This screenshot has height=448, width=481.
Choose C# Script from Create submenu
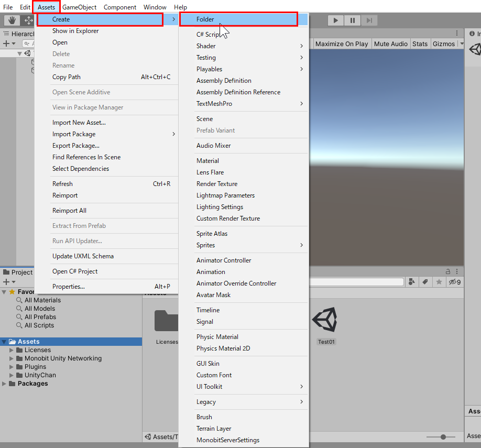coord(244,35)
